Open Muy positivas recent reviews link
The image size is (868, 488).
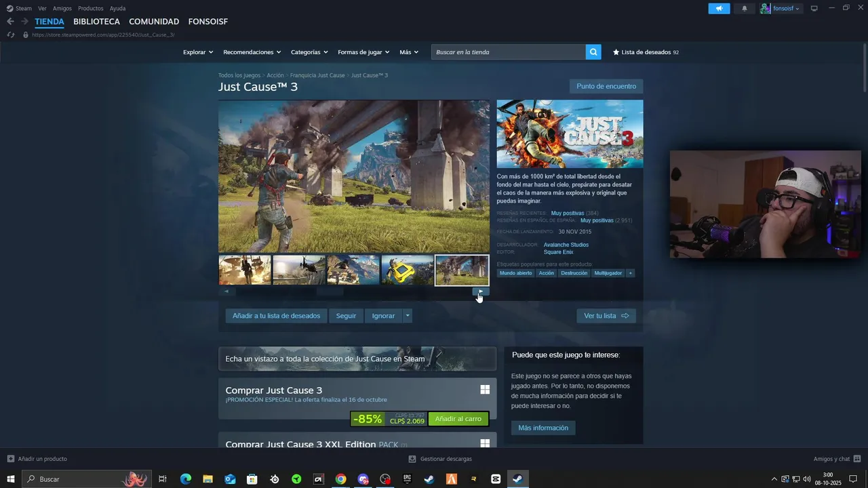568,213
